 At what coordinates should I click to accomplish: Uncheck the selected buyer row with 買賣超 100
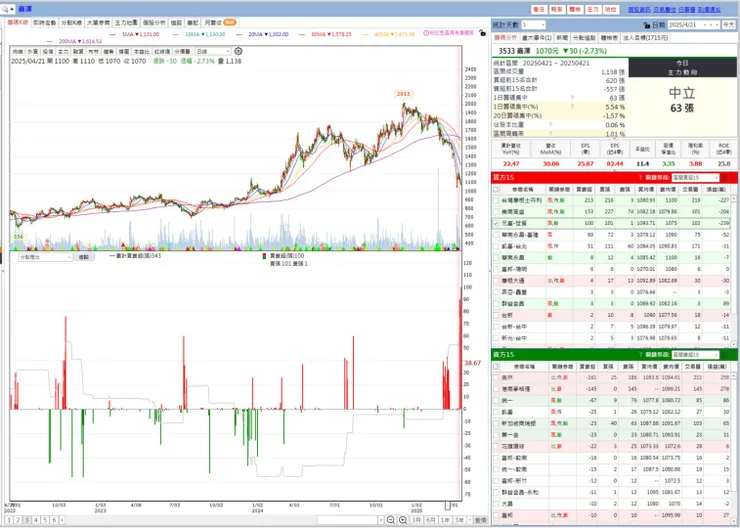496,223
